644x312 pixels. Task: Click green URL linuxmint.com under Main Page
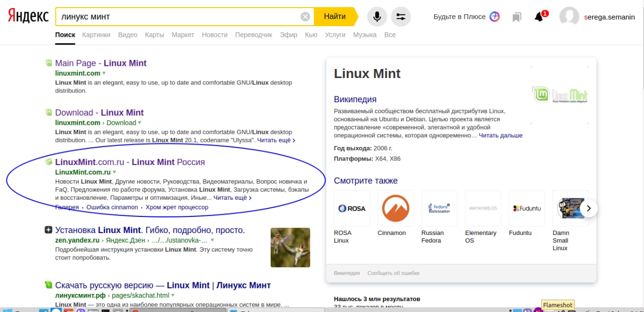click(78, 73)
